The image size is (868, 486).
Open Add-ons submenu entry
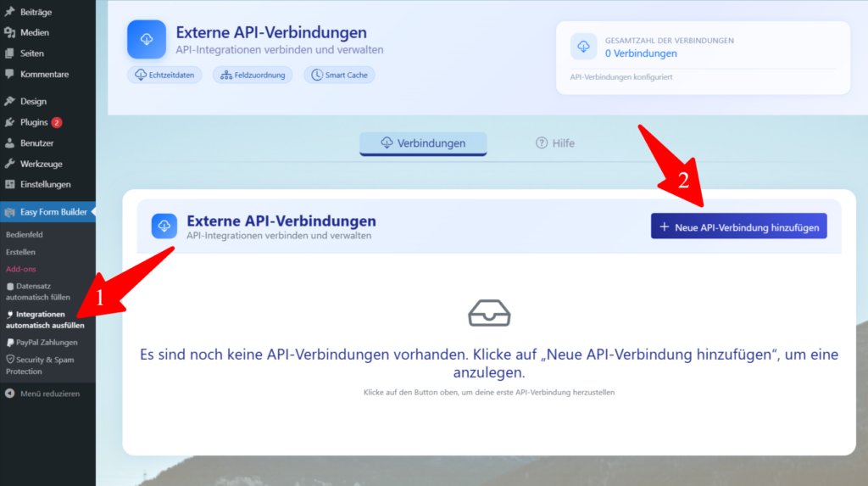[x=21, y=269]
